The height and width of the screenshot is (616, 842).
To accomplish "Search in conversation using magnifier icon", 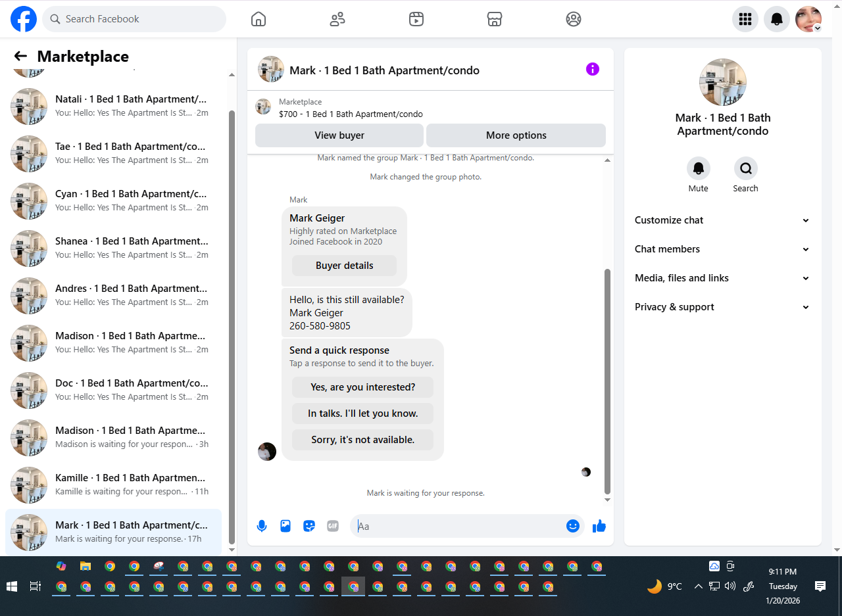I will click(746, 168).
